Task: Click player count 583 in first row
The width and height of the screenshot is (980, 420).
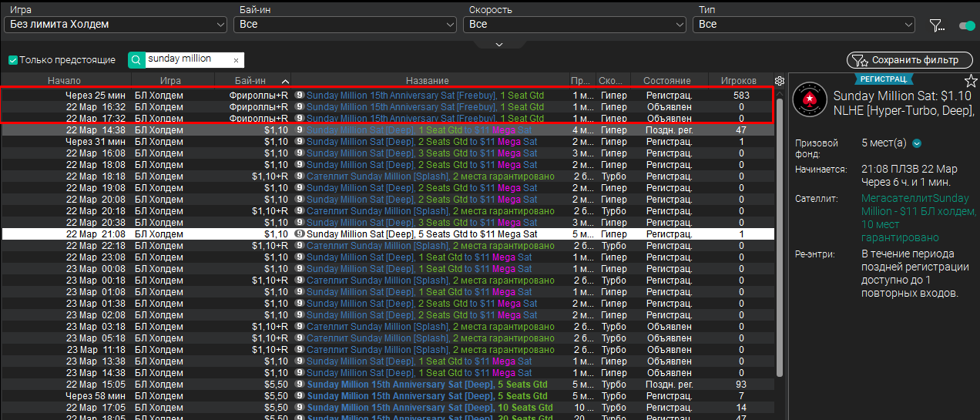Action: (741, 96)
